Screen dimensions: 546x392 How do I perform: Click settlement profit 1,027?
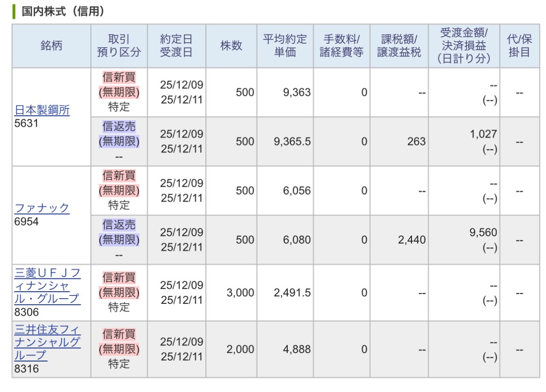[x=483, y=134]
